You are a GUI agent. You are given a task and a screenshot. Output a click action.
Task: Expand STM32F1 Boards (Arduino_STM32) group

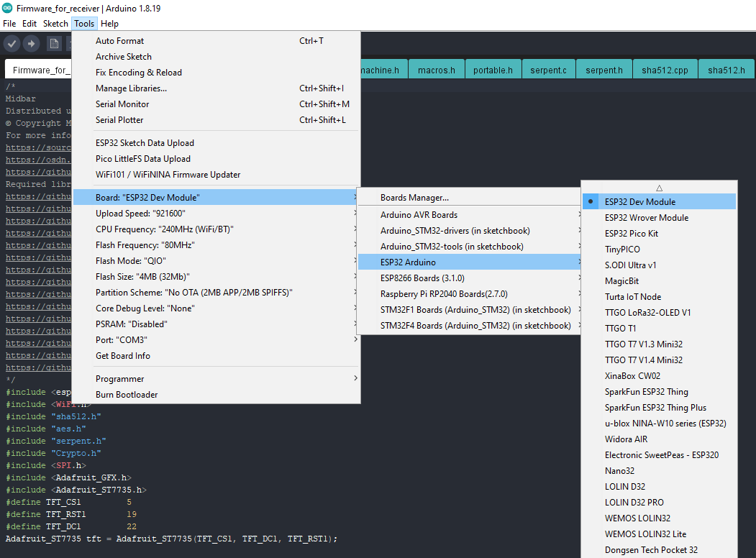(469, 310)
